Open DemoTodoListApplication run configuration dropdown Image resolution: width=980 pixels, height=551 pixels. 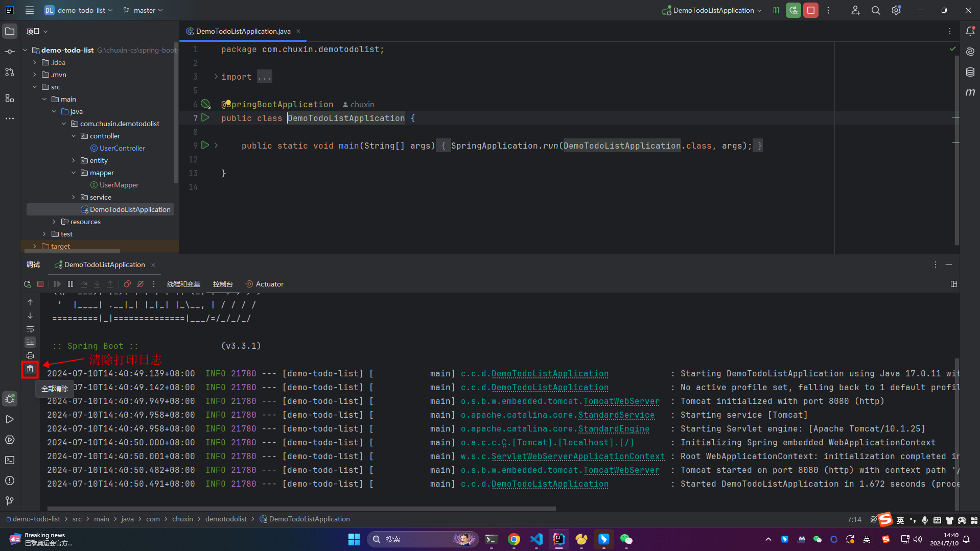(712, 10)
